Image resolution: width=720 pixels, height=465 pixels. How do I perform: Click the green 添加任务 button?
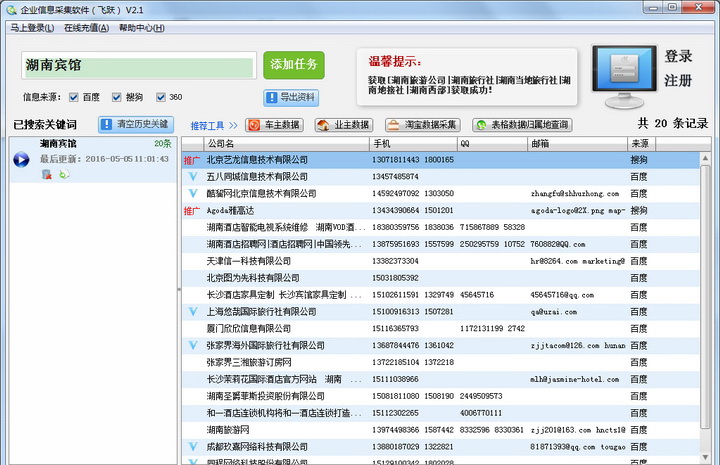point(293,65)
